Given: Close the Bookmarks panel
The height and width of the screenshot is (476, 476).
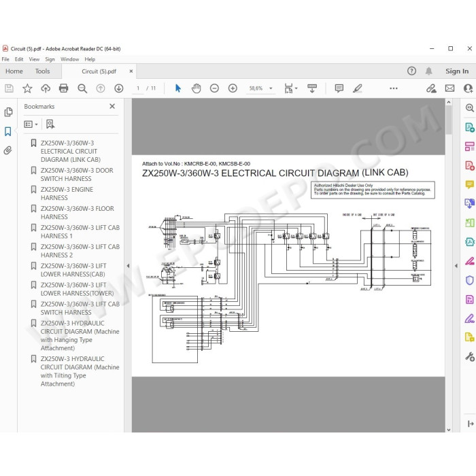Looking at the screenshot, I should (112, 106).
